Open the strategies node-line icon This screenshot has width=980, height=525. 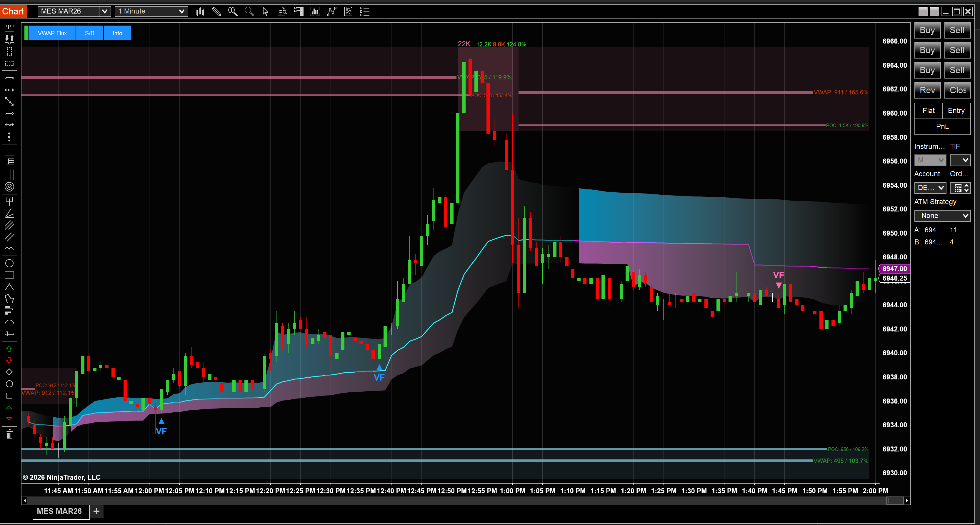pos(331,11)
